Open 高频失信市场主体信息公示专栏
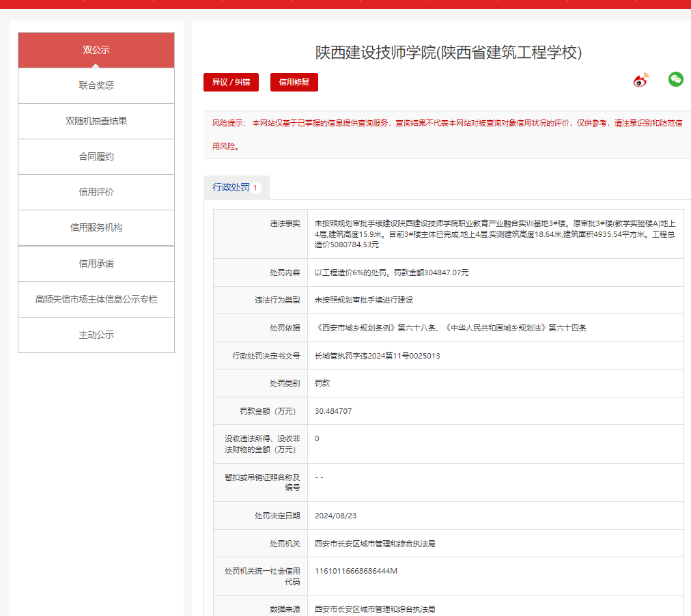This screenshot has width=691, height=616. [x=96, y=299]
